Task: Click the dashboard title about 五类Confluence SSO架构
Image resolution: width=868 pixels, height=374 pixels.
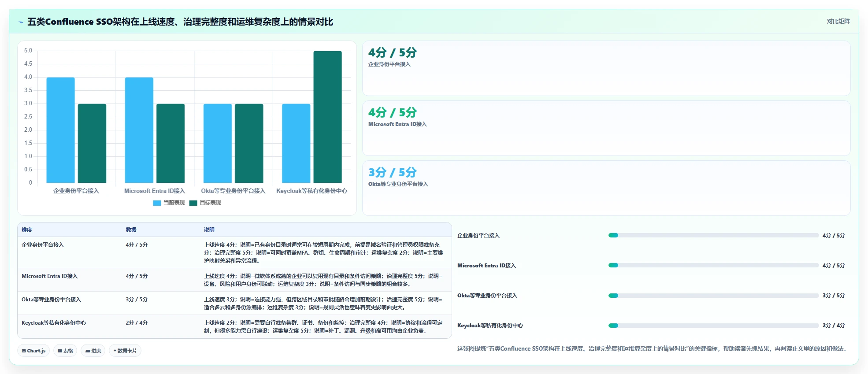Action: click(180, 22)
